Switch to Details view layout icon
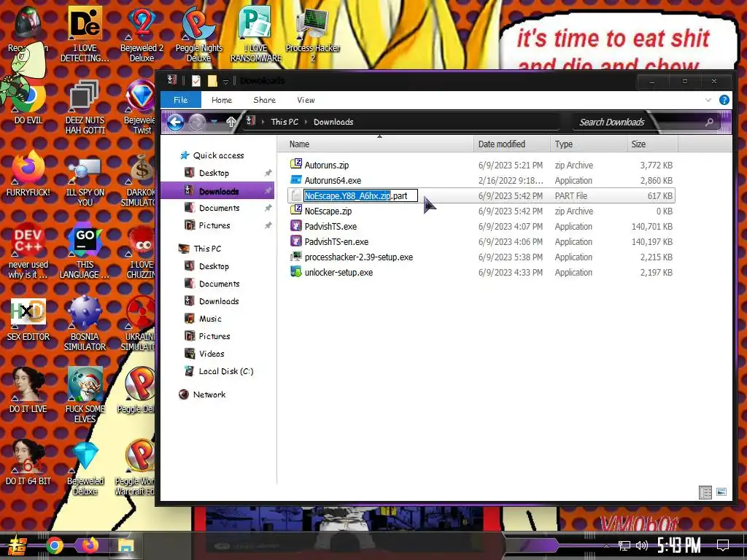Image resolution: width=747 pixels, height=560 pixels. click(705, 492)
